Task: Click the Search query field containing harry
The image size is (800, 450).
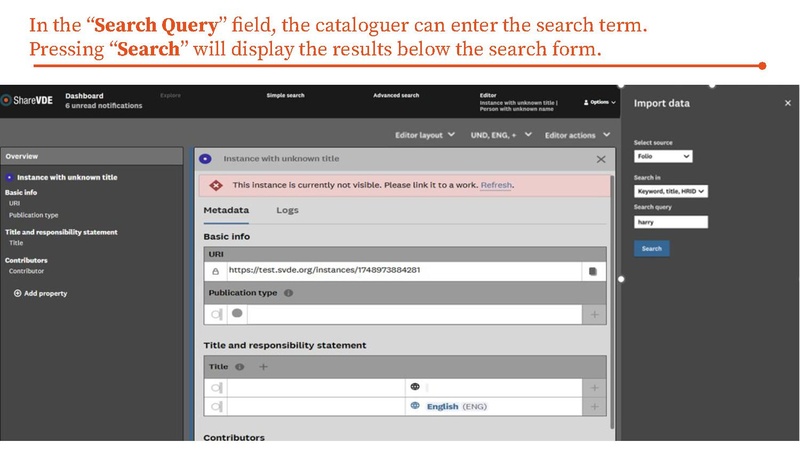Action: coord(671,222)
